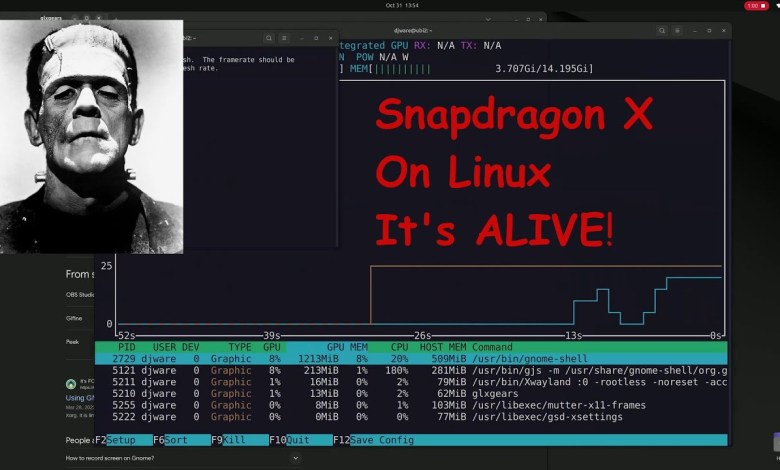This screenshot has height=470, width=780.
Task: Click the Command column header
Action: pyautogui.click(x=492, y=347)
